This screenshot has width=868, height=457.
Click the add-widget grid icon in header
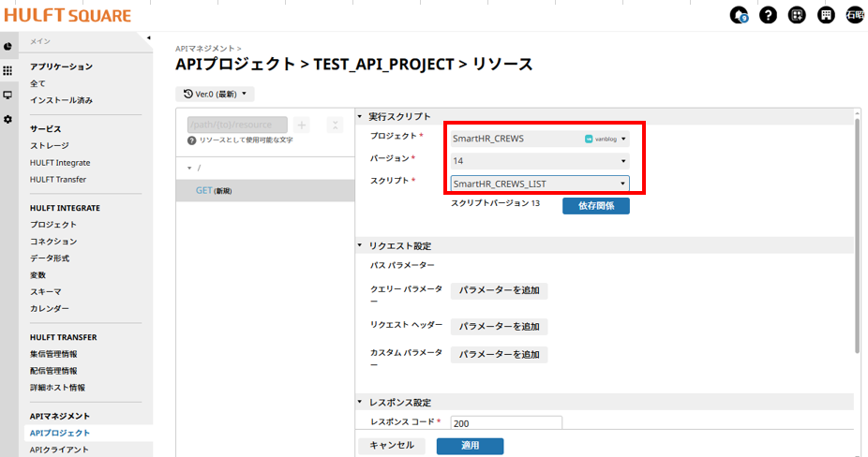pyautogui.click(x=797, y=15)
